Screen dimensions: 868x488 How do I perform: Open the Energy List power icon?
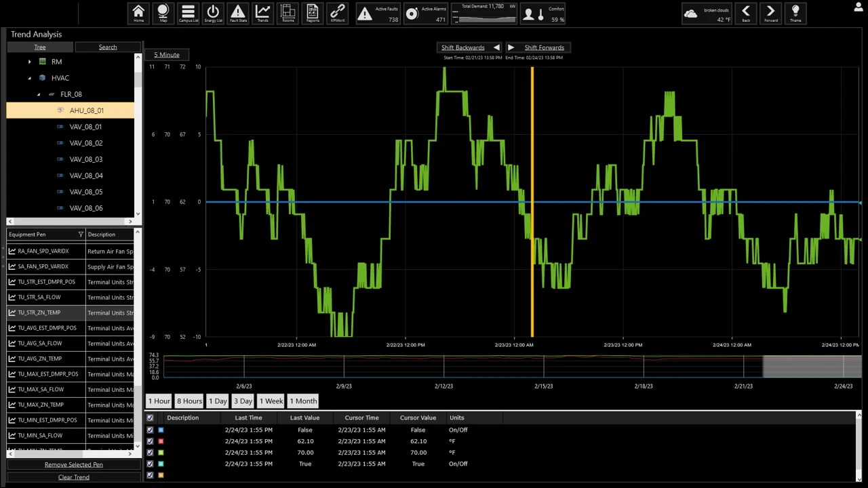(213, 13)
